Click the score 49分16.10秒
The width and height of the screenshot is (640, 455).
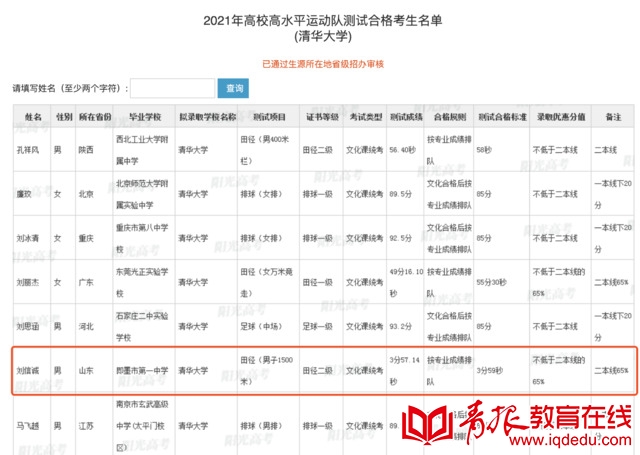coord(406,282)
